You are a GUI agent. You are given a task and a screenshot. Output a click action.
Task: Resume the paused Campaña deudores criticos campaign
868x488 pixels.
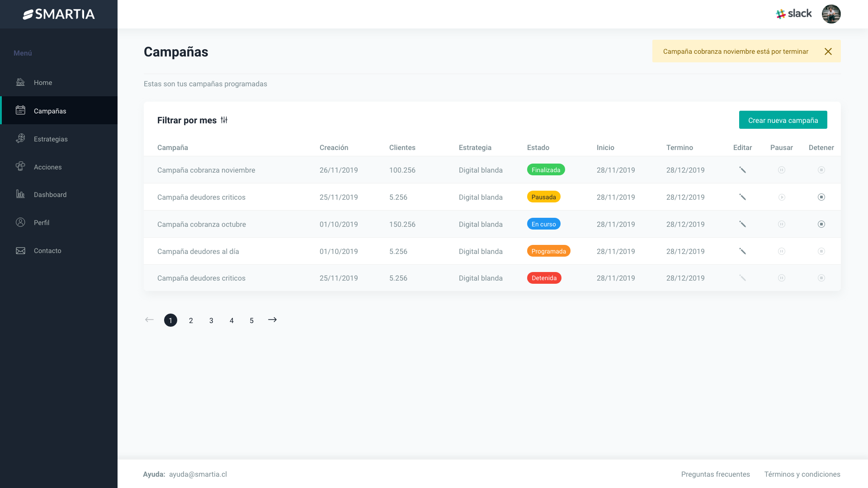782,197
